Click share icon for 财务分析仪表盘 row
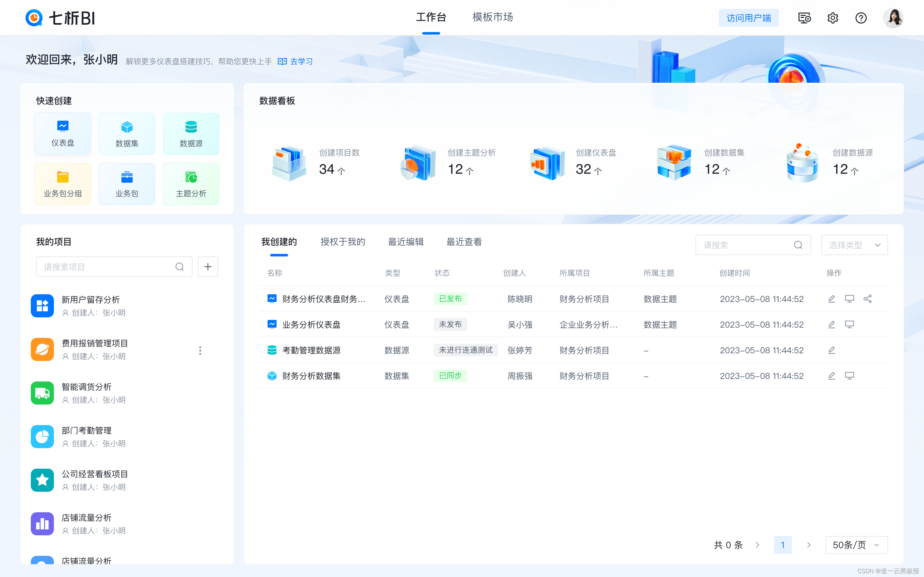 (x=867, y=299)
